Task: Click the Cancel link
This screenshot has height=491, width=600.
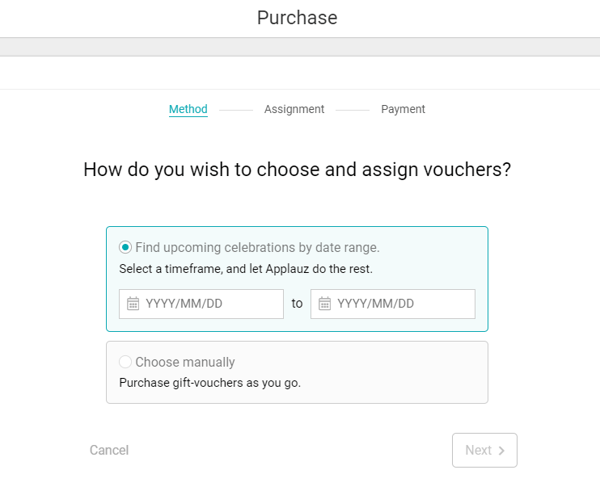Action: point(109,450)
